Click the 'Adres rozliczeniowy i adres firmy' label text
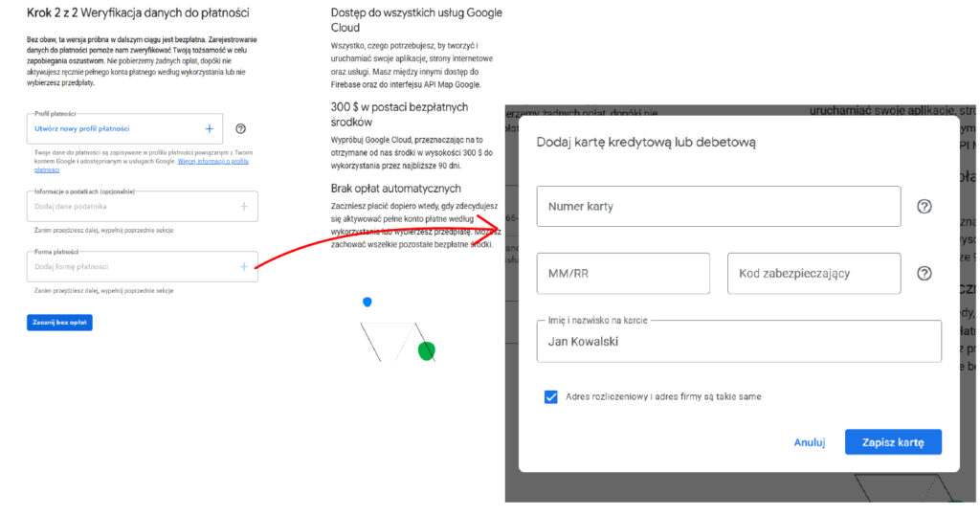980x516 pixels. coord(662,396)
